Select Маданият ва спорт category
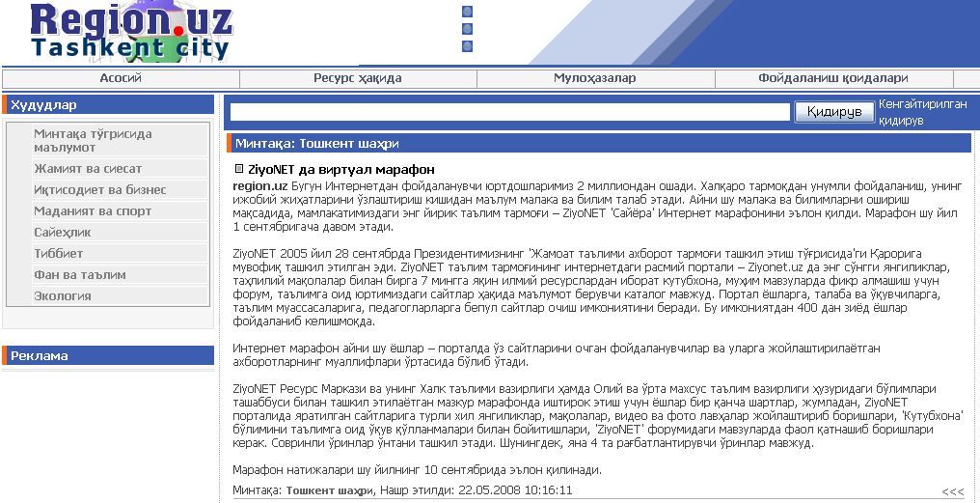The height and width of the screenshot is (503, 980). tap(120, 210)
